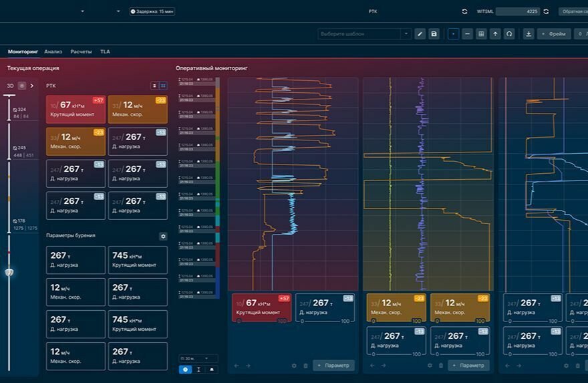Click left arrow in second chart panel
Screen dimensions: 588x383
coord(372,366)
